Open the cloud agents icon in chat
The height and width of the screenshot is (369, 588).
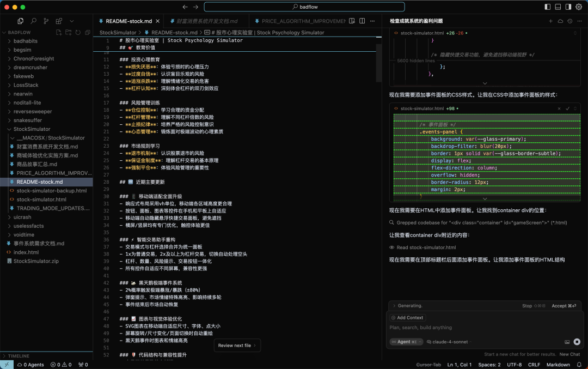560,21
